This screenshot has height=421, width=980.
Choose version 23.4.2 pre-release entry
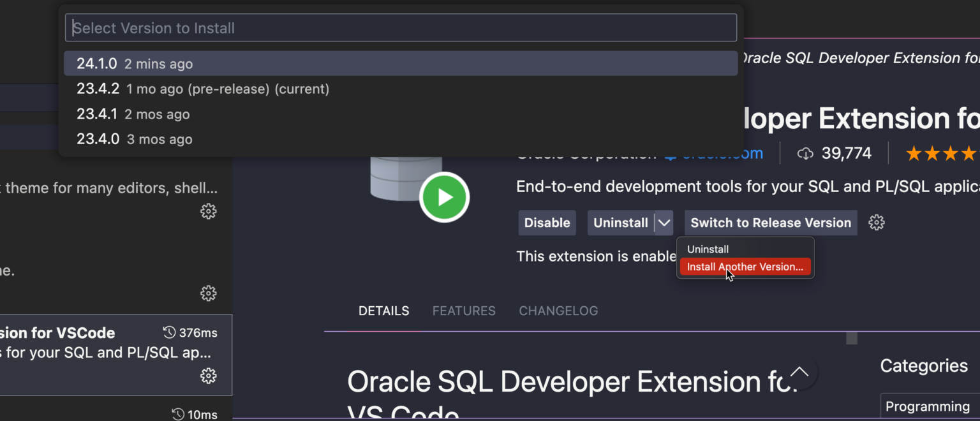[x=401, y=89]
